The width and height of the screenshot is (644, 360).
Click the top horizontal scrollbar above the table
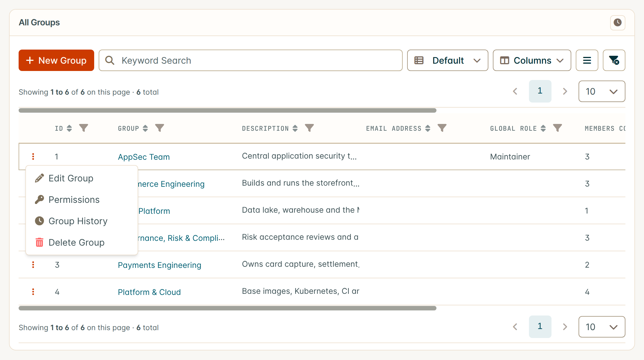click(x=227, y=110)
